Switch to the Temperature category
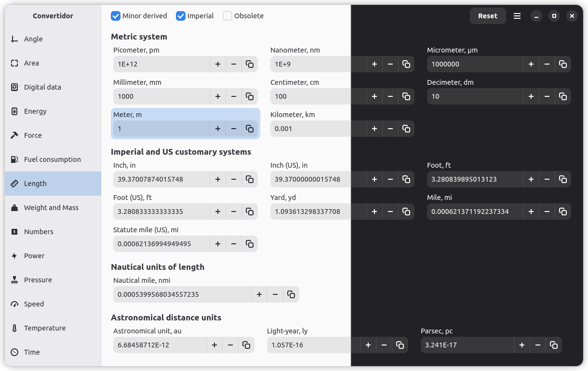Screen dimensions: 588x371 pyautogui.click(x=45, y=328)
